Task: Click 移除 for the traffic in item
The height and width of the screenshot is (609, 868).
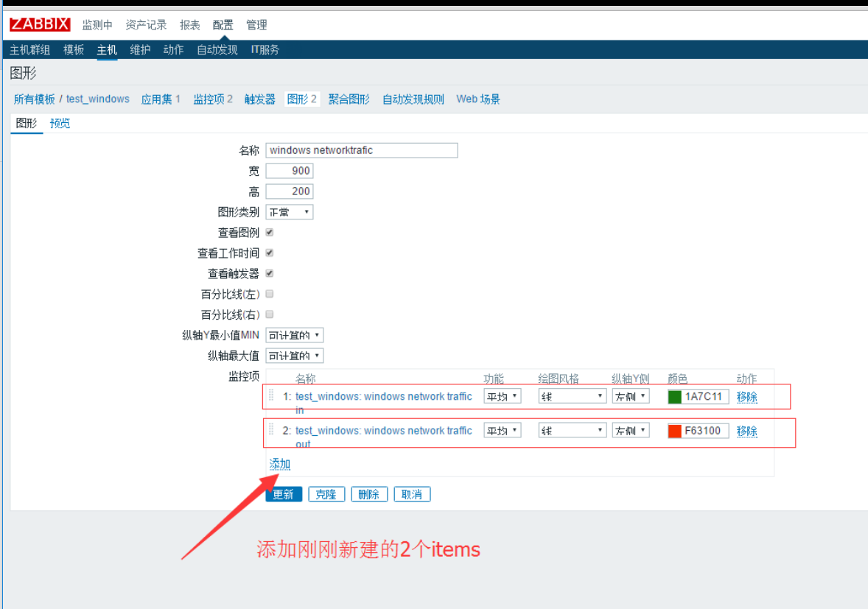Action: pos(746,397)
